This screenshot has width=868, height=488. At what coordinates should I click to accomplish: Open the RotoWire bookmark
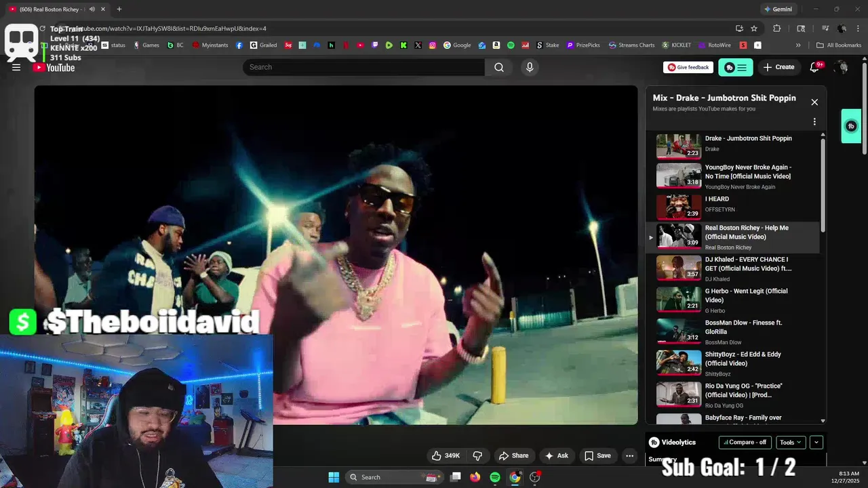pos(715,45)
